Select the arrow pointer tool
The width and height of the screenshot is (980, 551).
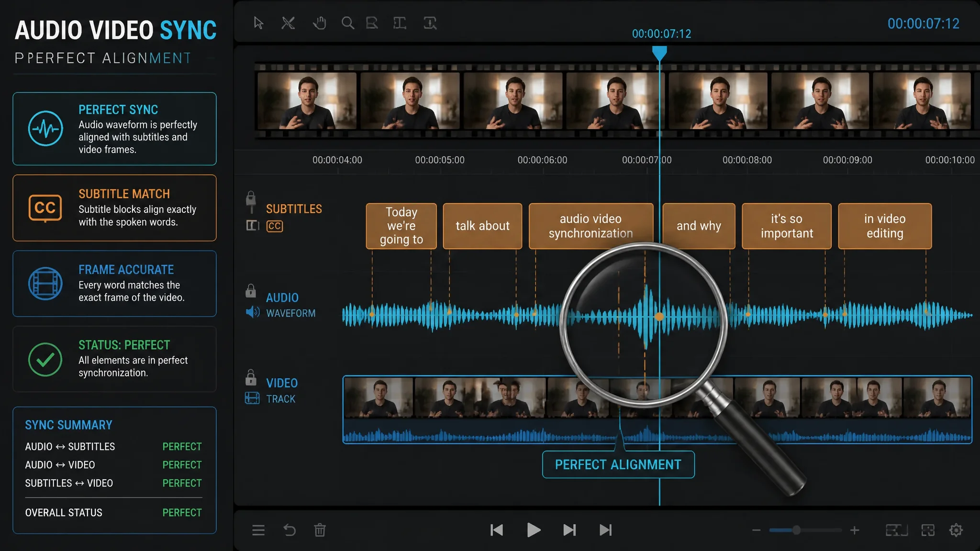[x=258, y=23]
